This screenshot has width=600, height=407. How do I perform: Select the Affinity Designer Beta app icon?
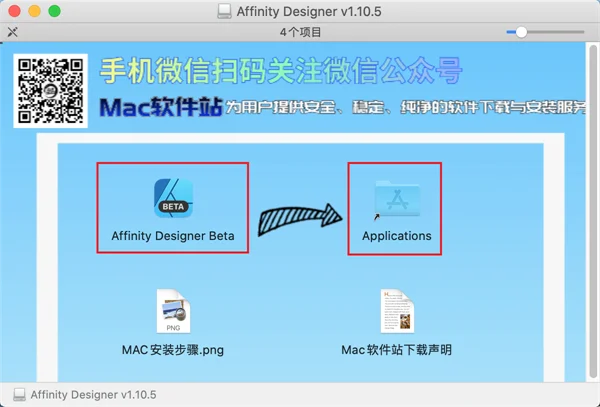click(x=173, y=198)
